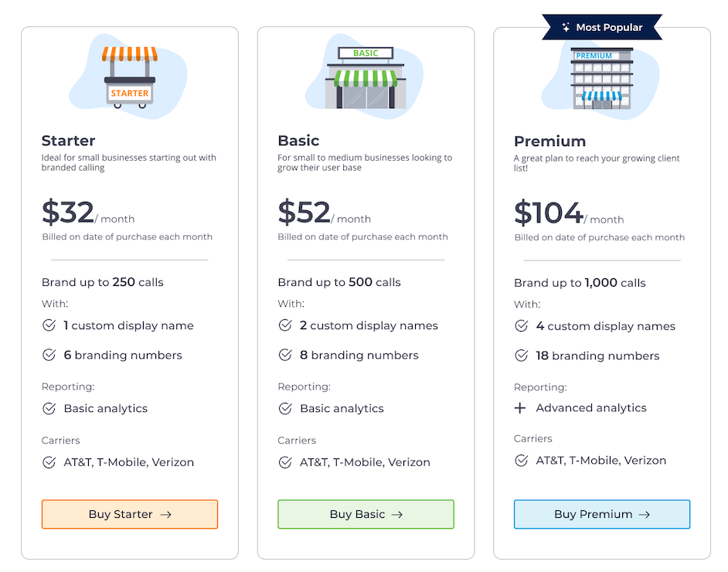Click the arrow icon in Buy Premium
This screenshot has height=572, width=728.
click(x=644, y=515)
